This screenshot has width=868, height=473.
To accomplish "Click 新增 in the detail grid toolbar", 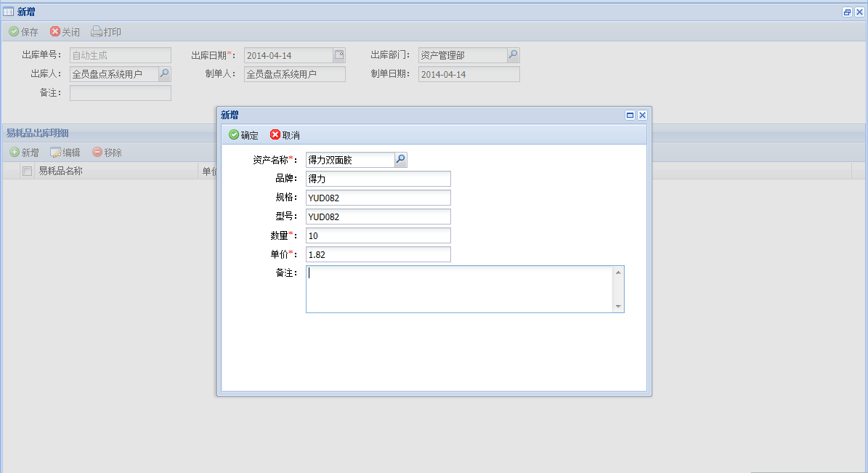I will click(x=24, y=153).
